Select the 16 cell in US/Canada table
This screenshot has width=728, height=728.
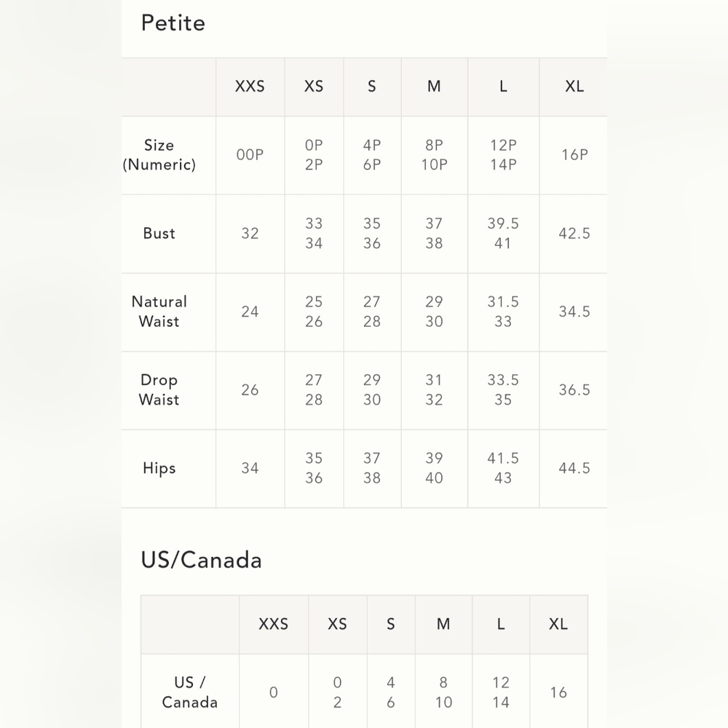tap(558, 693)
